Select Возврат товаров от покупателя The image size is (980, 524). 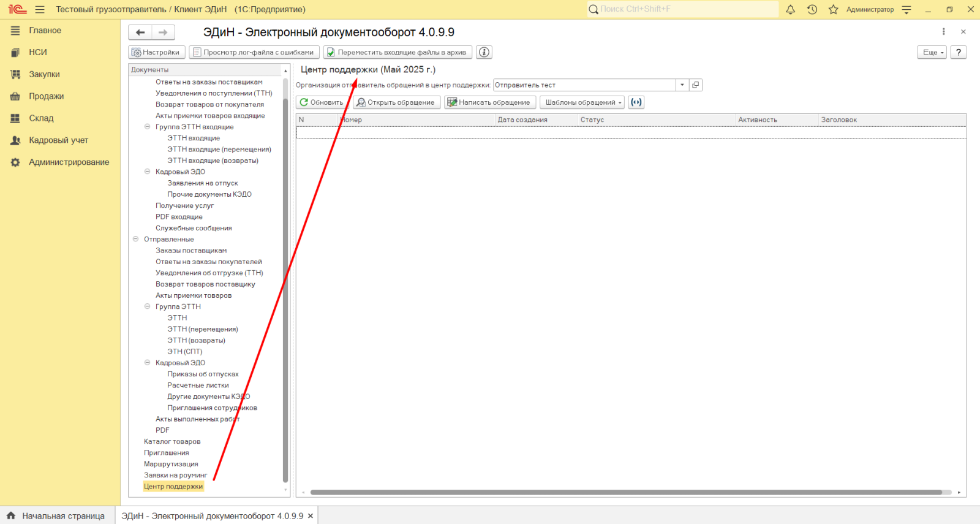[209, 105]
